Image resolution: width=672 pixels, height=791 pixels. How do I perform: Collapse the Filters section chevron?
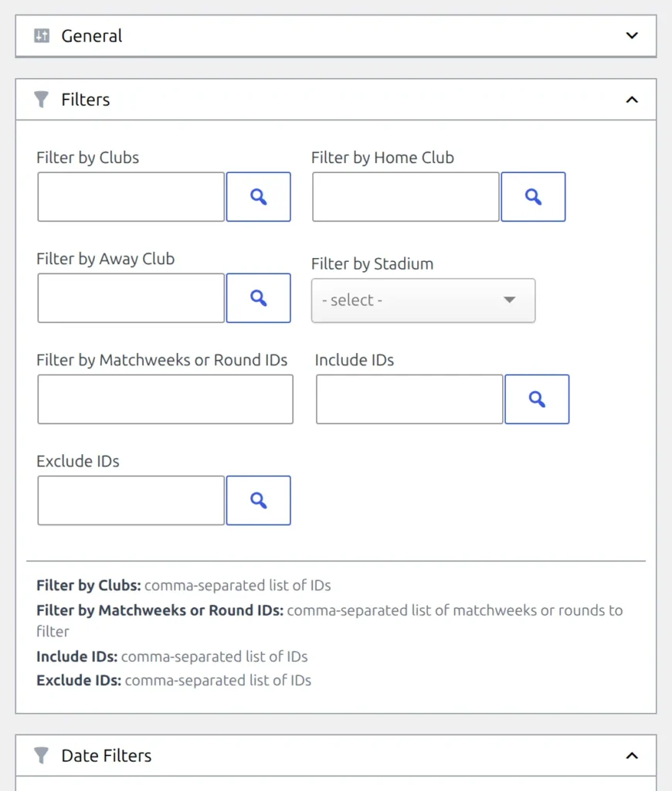[x=632, y=100]
